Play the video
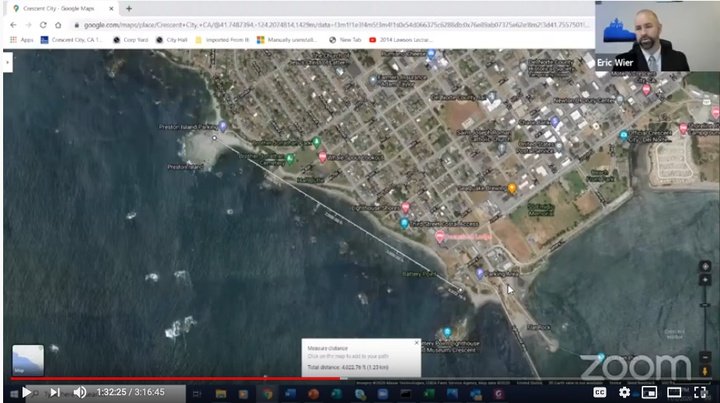Viewport: 720px width, 403px height. [27, 392]
